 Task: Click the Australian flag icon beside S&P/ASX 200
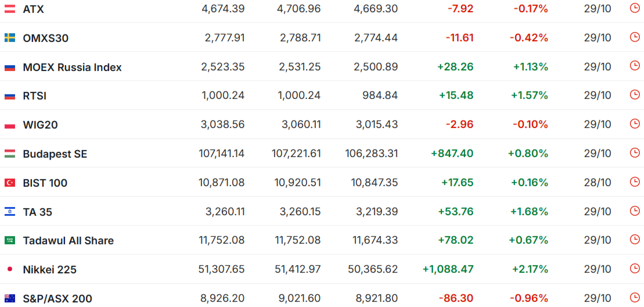(10, 298)
